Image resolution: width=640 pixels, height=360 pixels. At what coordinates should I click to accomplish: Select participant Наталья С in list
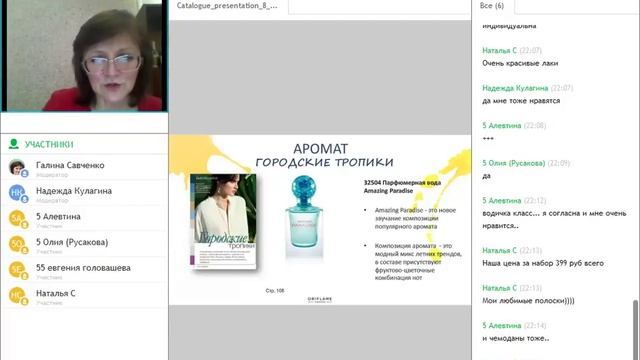[x=84, y=296]
